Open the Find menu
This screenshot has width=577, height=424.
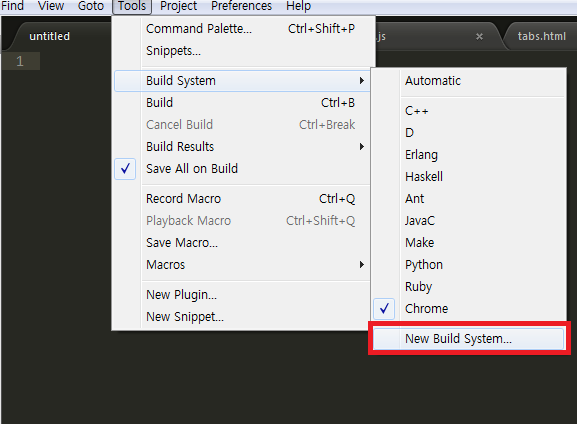click(x=12, y=6)
